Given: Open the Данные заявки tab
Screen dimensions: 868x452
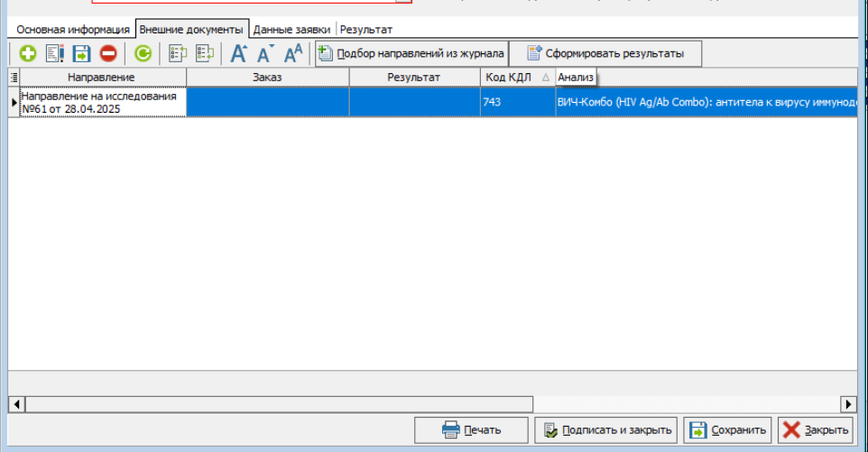Looking at the screenshot, I should pos(292,29).
